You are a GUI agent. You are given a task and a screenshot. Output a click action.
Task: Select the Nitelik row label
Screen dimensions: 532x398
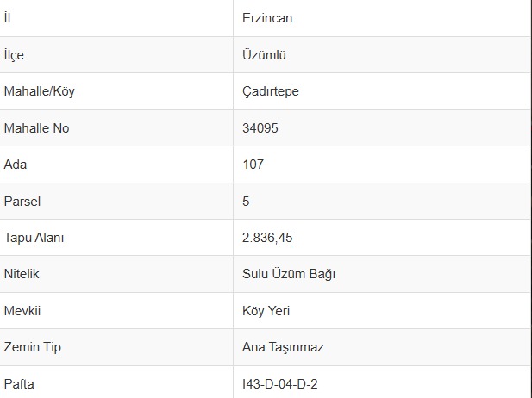(x=22, y=274)
